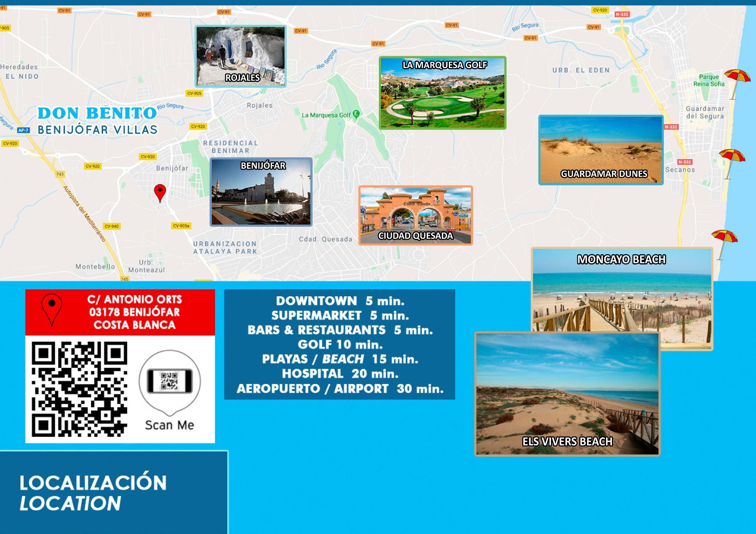Click the Secanos map label

[680, 170]
